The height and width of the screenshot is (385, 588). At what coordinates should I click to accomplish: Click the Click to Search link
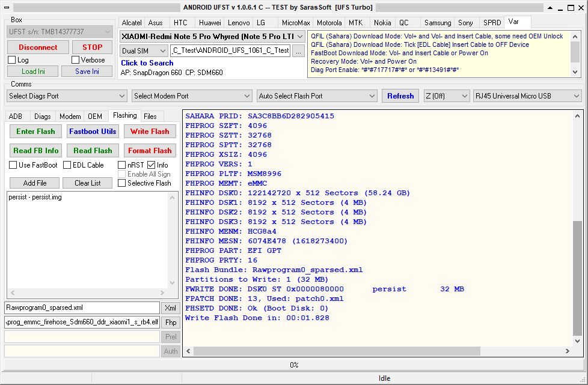(x=147, y=63)
